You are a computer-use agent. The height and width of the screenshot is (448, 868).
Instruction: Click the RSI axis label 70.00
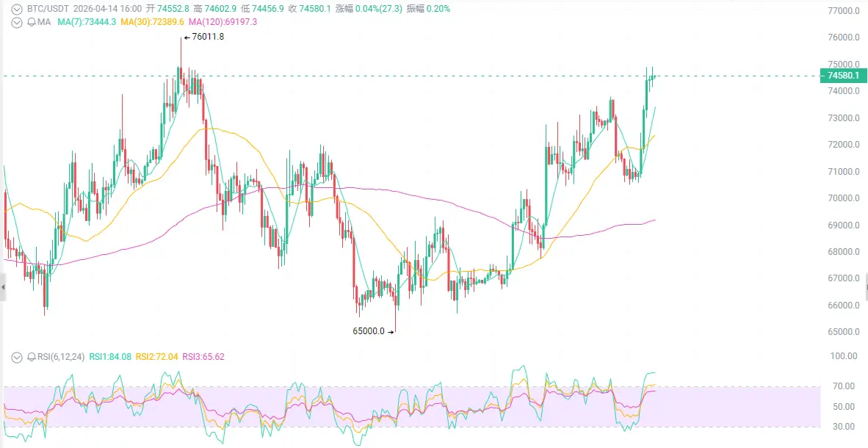tap(845, 386)
